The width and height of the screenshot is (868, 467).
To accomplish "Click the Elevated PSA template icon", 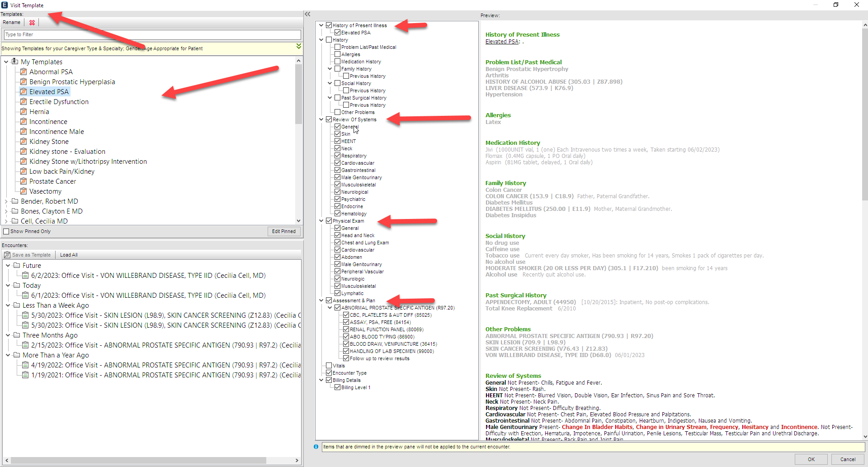I will [24, 92].
